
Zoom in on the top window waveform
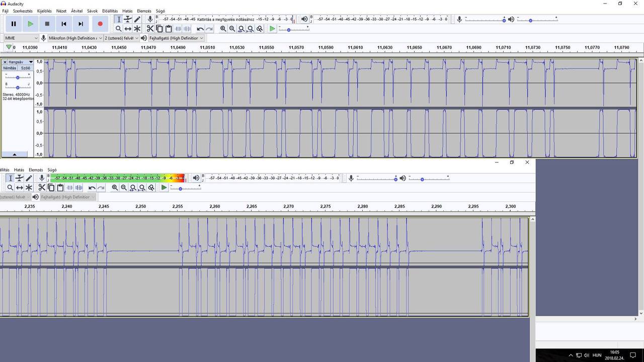point(223,29)
